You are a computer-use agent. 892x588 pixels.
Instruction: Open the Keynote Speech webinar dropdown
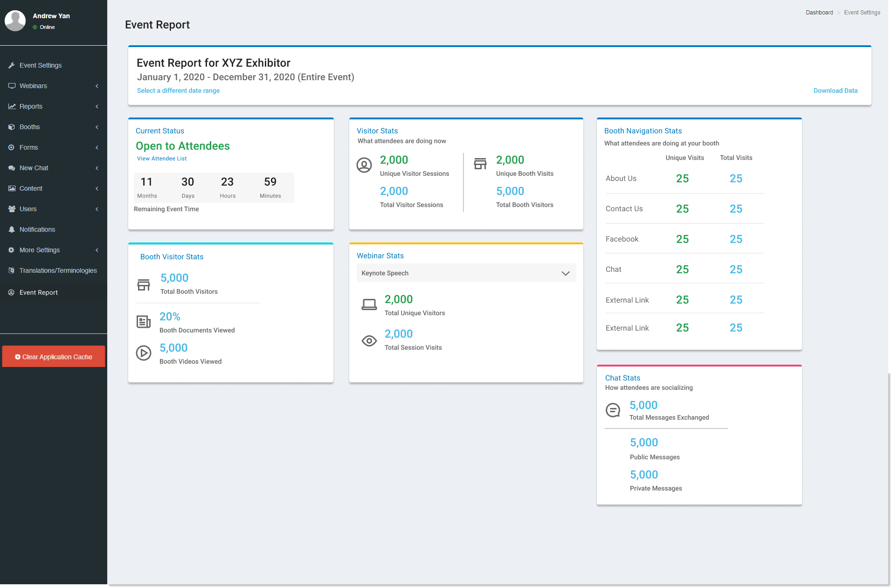466,273
